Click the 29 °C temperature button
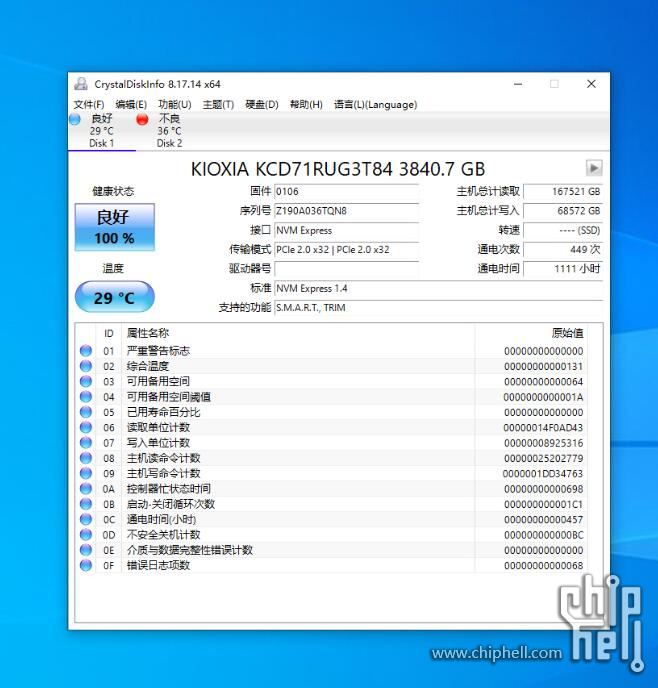This screenshot has width=658, height=688. click(114, 297)
